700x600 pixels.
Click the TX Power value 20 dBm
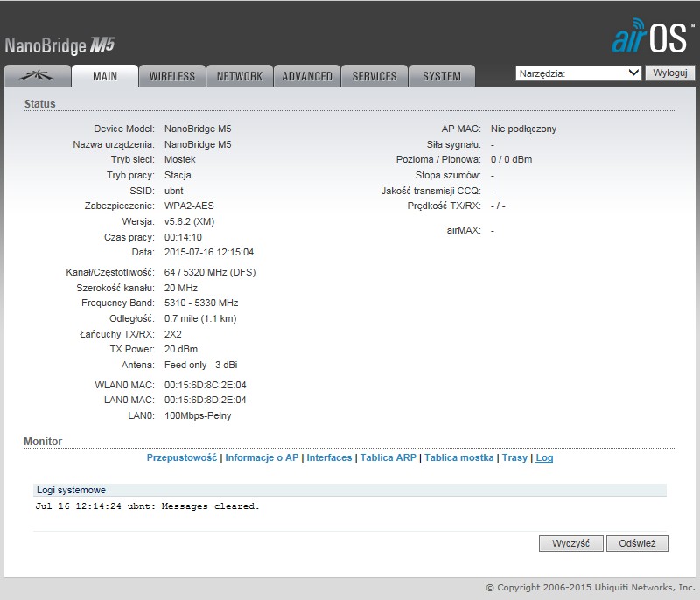pyautogui.click(x=181, y=349)
